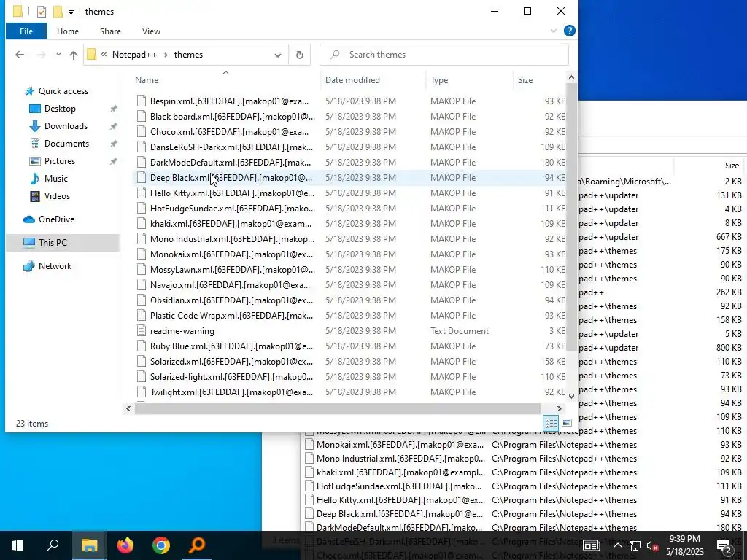Open the orange magnifier search app

[197, 545]
